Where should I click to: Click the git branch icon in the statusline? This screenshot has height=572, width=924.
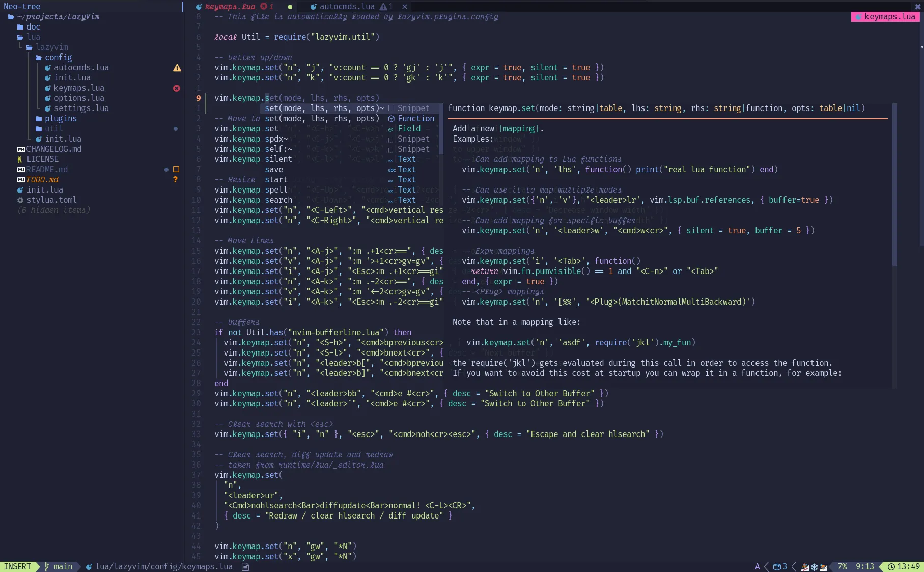[47, 566]
